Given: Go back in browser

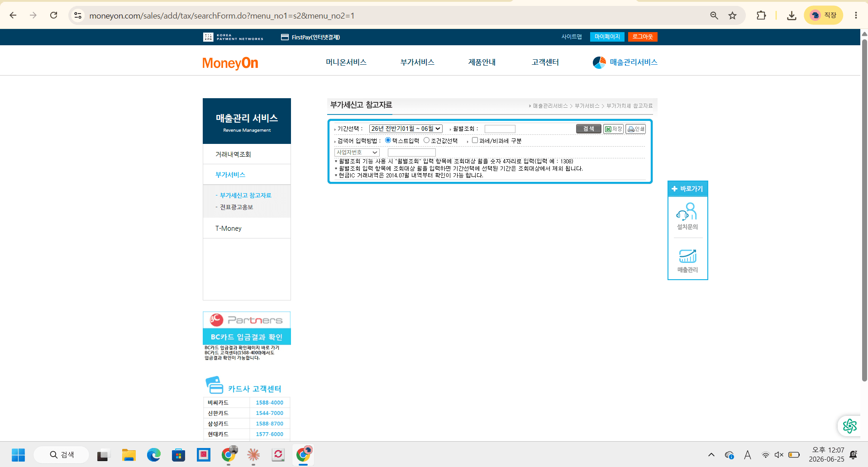Looking at the screenshot, I should point(13,15).
